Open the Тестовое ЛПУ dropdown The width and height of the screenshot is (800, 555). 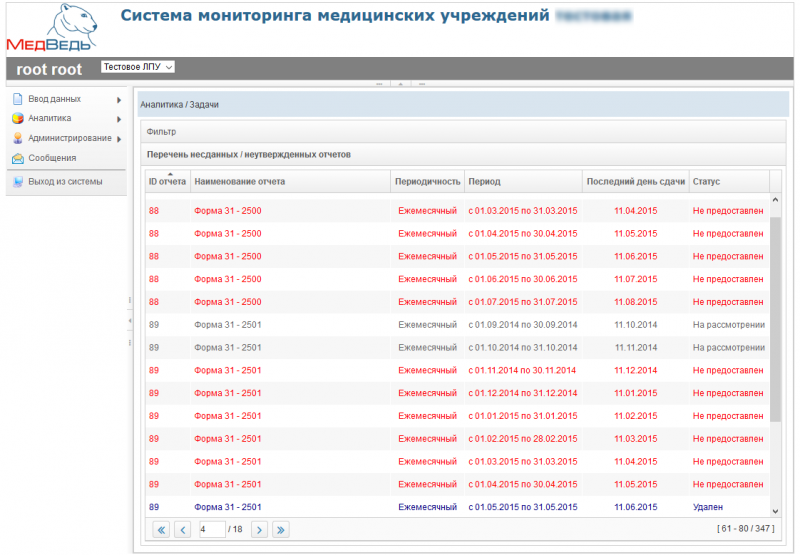pyautogui.click(x=138, y=67)
